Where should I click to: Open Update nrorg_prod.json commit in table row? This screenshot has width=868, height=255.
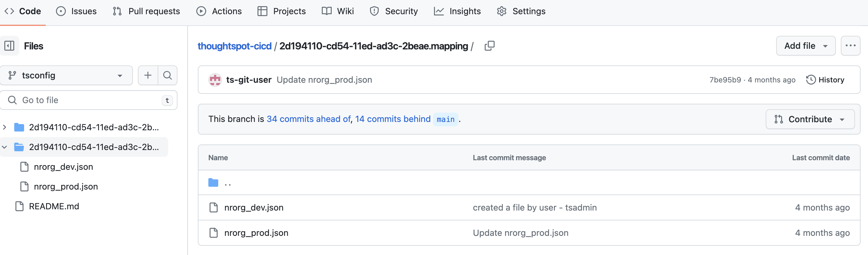tap(520, 233)
